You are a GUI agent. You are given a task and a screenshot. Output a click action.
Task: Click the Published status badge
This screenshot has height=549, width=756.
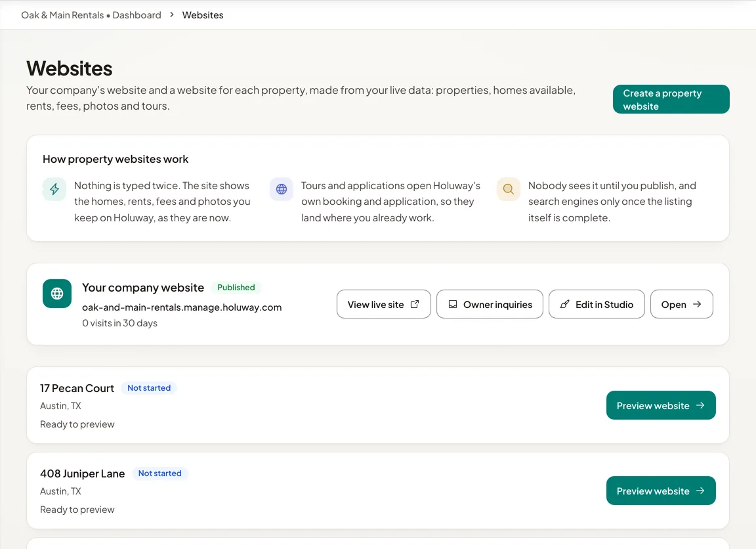236,288
